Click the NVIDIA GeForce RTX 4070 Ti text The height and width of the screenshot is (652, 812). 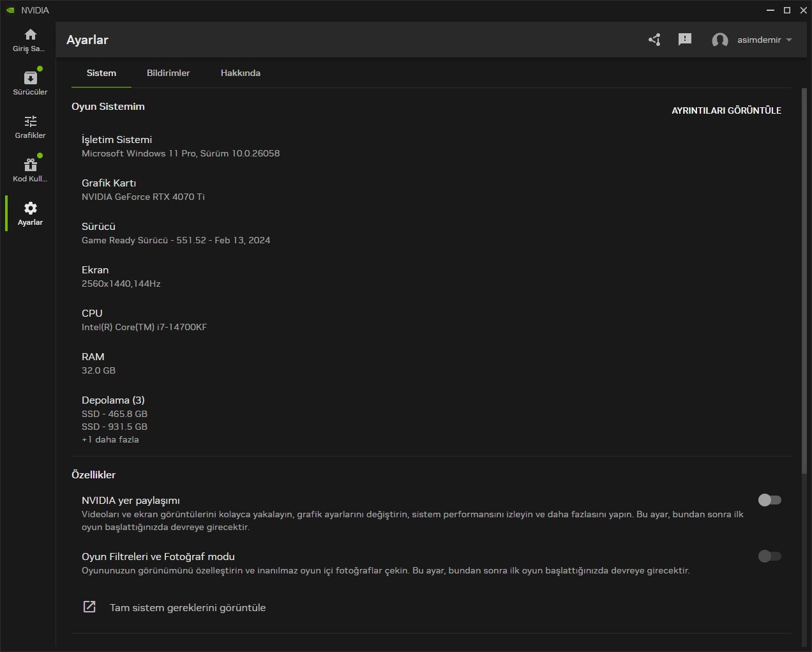pyautogui.click(x=143, y=197)
